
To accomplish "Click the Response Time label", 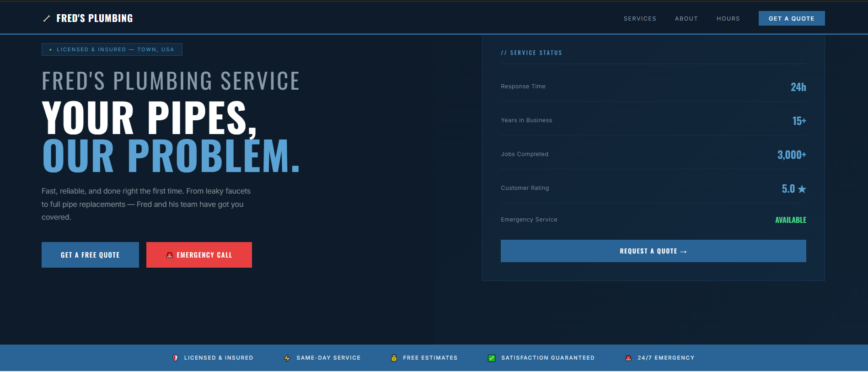I will [x=523, y=86].
